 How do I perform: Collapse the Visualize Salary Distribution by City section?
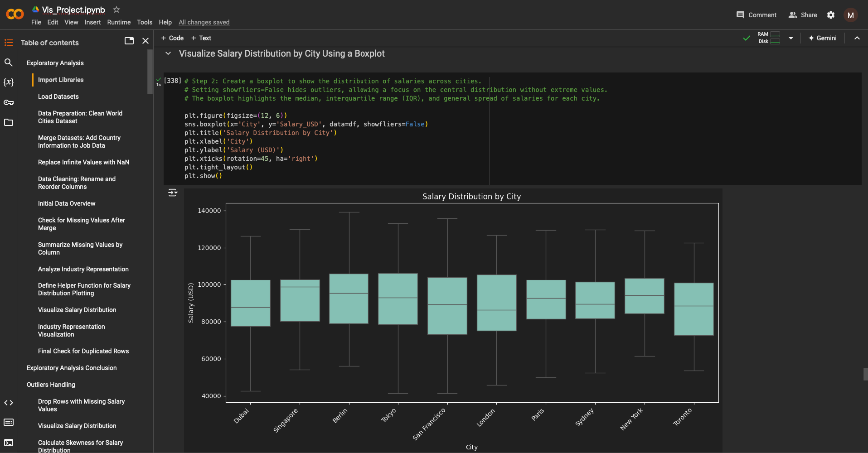[168, 53]
